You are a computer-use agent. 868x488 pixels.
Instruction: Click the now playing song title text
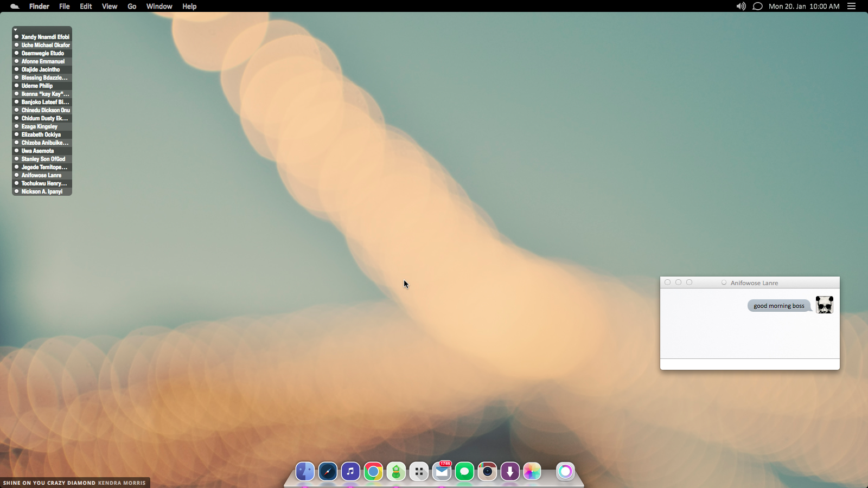[x=49, y=483]
